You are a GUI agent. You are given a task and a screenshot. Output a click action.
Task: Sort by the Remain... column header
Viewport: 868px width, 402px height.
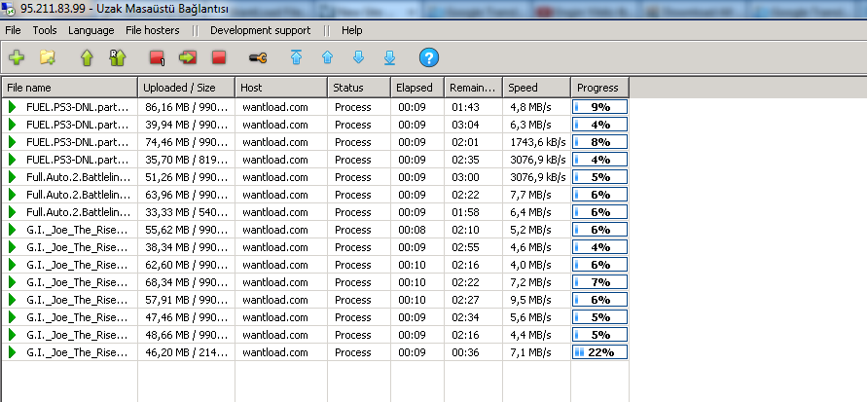click(474, 88)
